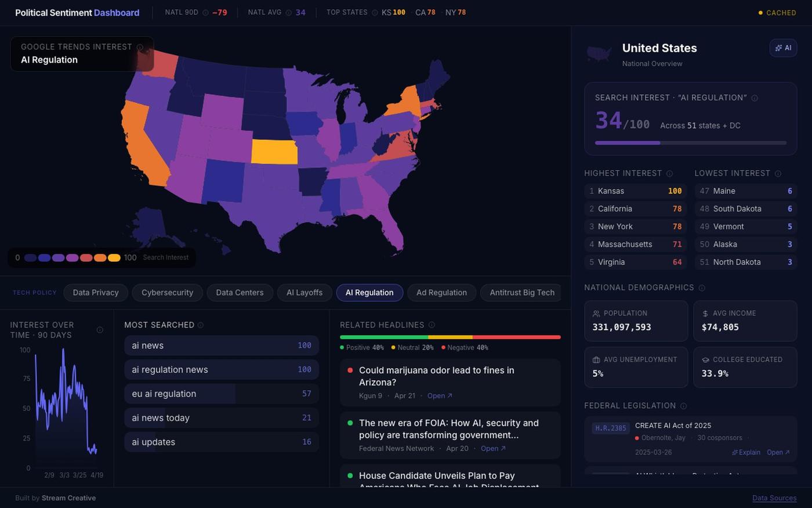812x508 pixels.
Task: Switch to the Cybersecurity topic
Action: (x=167, y=293)
